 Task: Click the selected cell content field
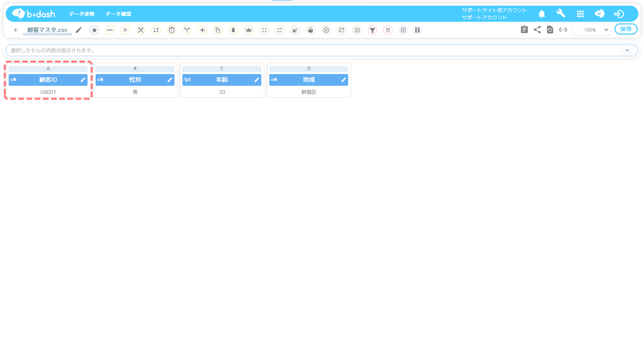pyautogui.click(x=322, y=50)
